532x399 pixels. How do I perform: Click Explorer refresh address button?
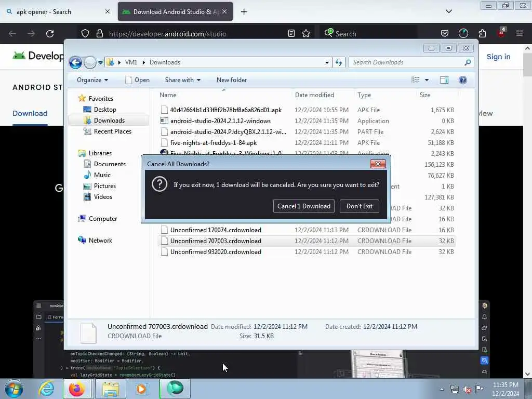pyautogui.click(x=339, y=62)
